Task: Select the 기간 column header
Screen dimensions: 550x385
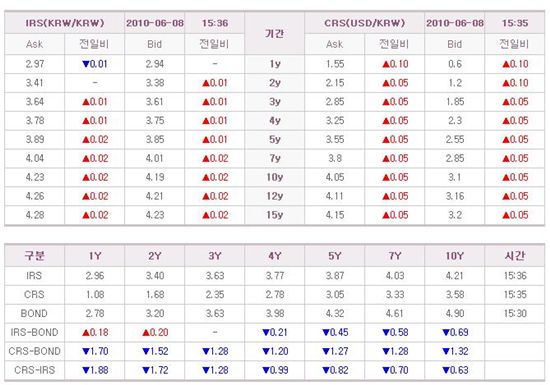Action: pos(275,34)
